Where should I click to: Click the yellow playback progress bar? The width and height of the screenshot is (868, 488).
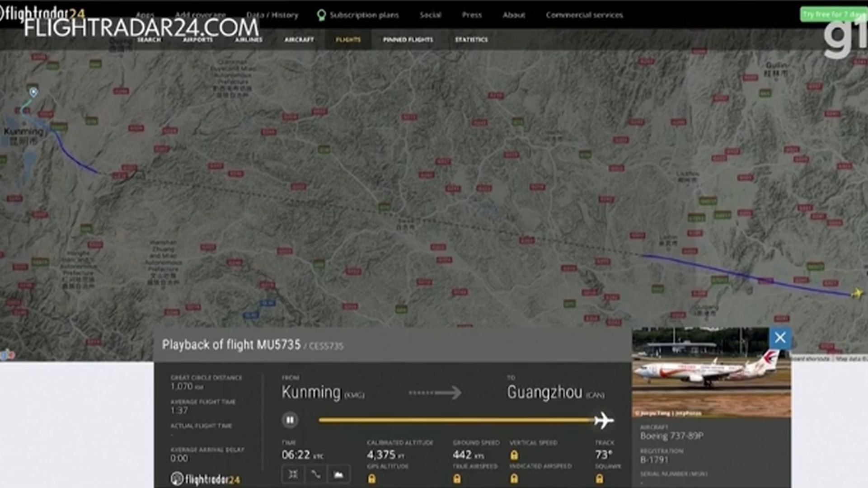[457, 420]
